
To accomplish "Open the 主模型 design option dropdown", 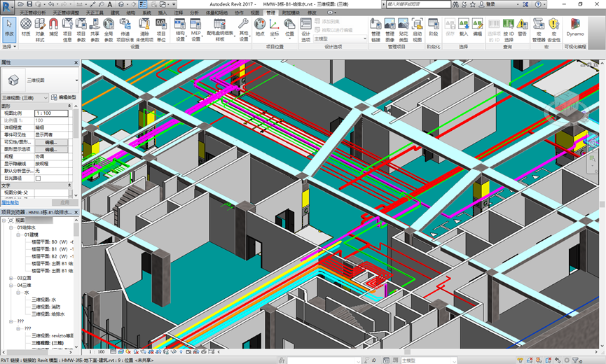I will 340,38.
